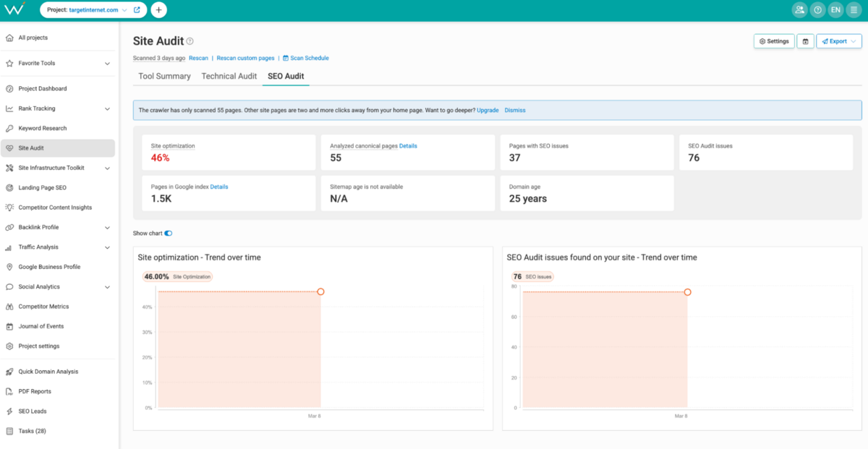Open the Export dropdown

(x=839, y=41)
